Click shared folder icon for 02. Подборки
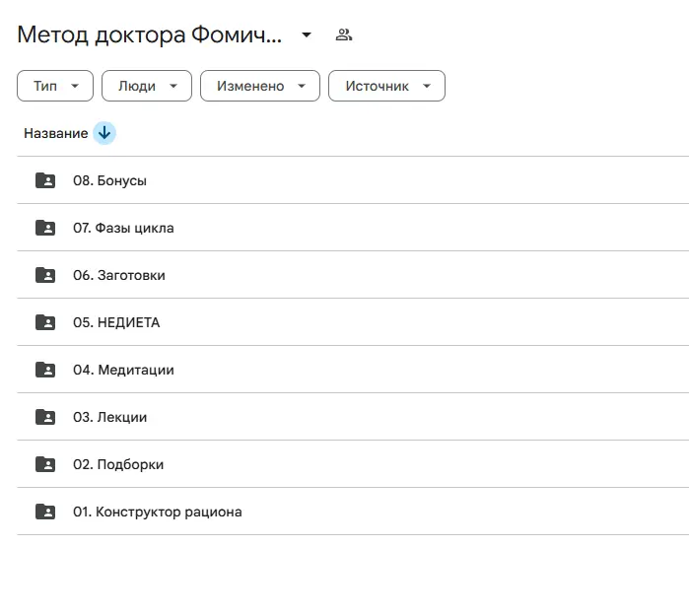This screenshot has height=616, width=689. pos(45,464)
